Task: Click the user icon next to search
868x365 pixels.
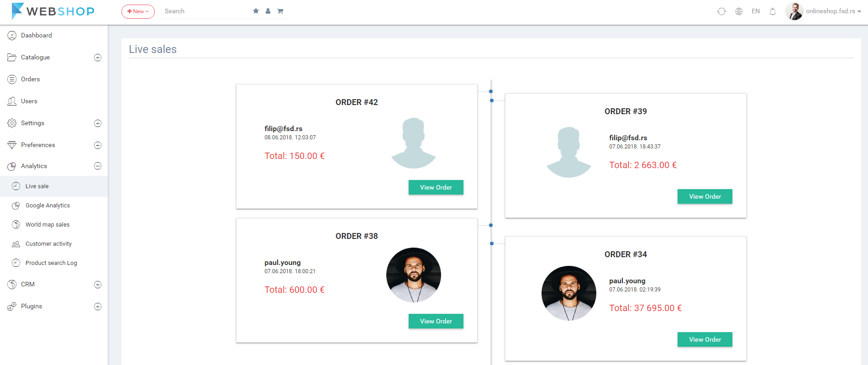Action: (x=268, y=11)
